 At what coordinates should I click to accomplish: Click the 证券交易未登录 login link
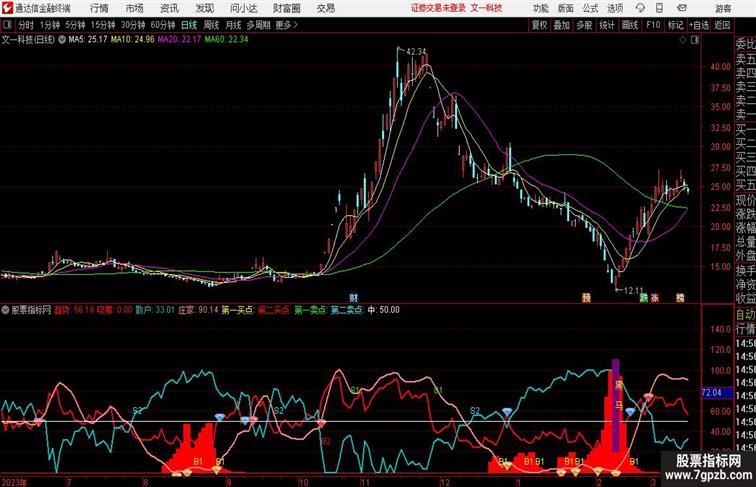tap(439, 8)
